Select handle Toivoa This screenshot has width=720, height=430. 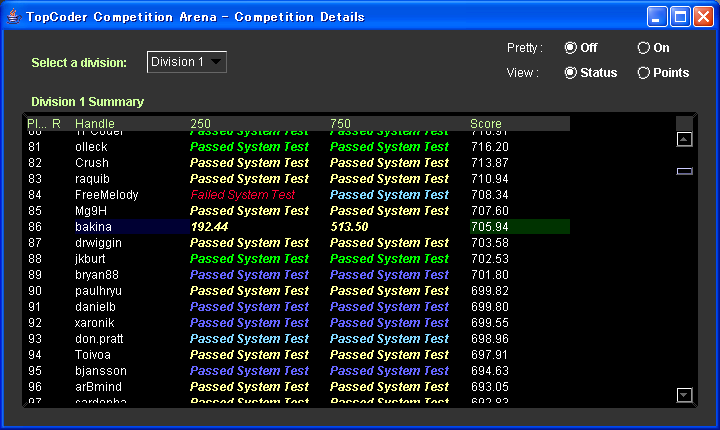93,355
